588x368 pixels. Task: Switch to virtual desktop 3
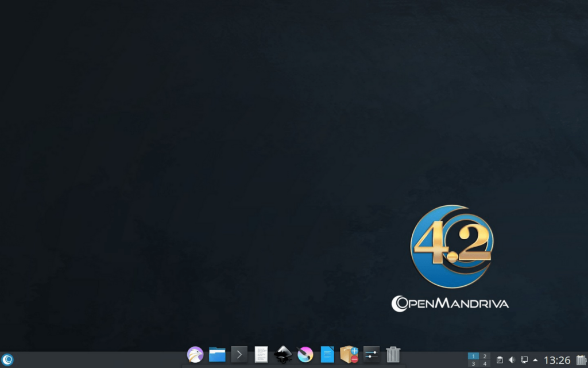coord(473,363)
